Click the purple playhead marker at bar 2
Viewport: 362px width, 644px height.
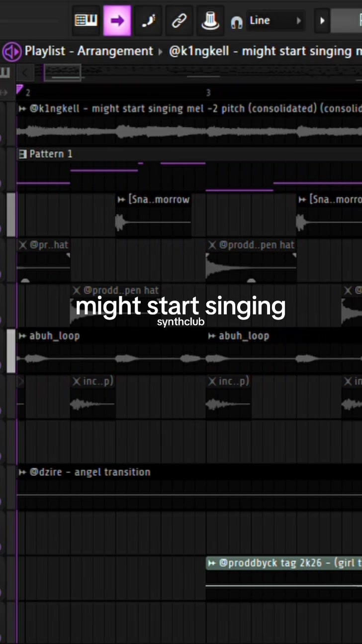tap(19, 89)
